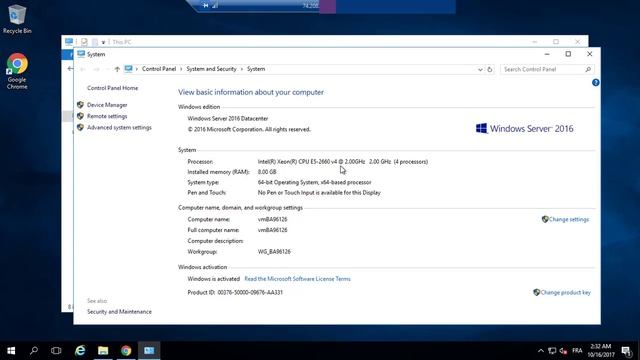Expand the chevron after System and Security

point(242,69)
